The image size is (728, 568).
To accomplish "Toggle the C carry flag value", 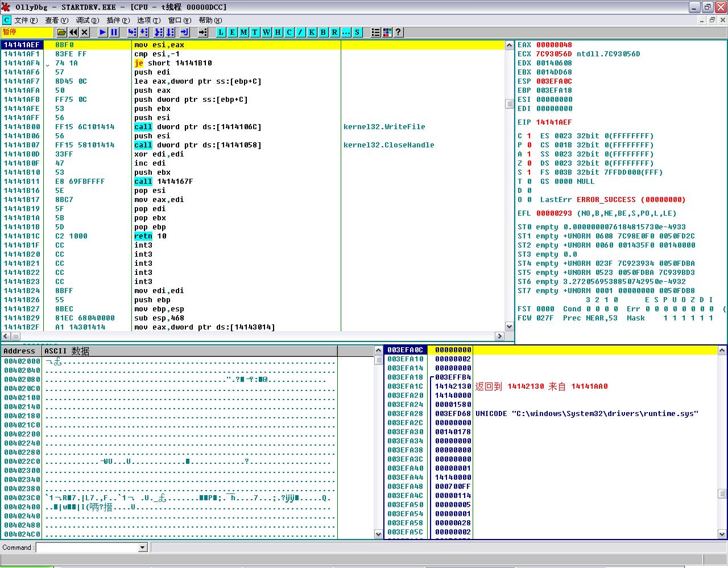I will click(529, 136).
